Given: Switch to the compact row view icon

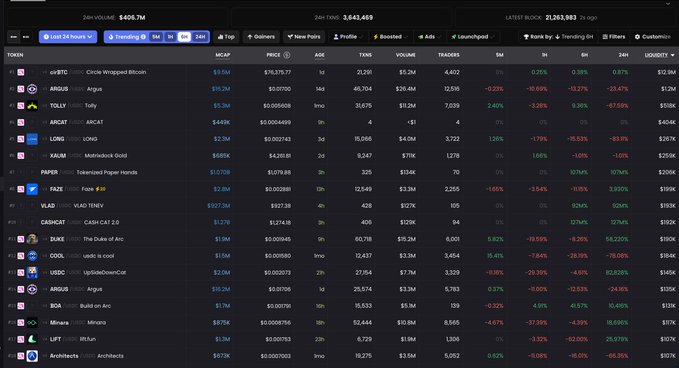Looking at the screenshot, I should coord(13,37).
